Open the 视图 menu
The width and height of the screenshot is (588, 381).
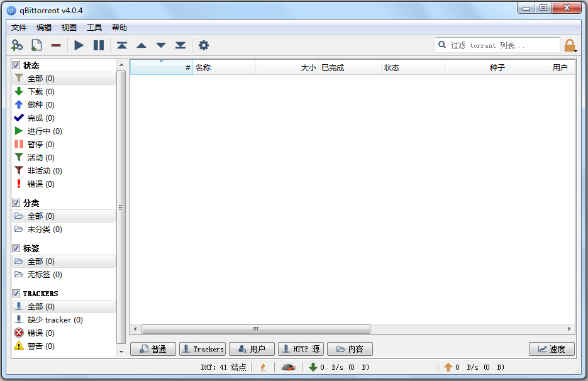pos(69,28)
